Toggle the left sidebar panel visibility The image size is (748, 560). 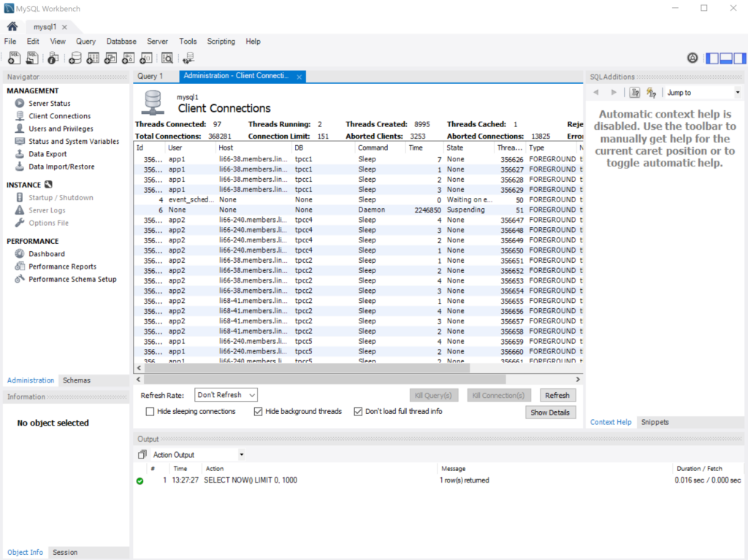(711, 58)
